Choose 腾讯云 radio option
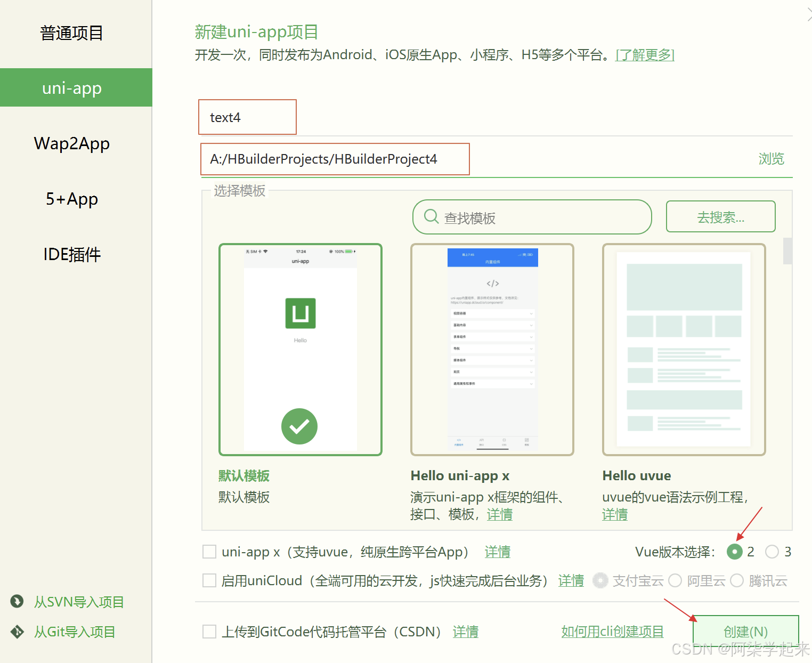 (737, 580)
